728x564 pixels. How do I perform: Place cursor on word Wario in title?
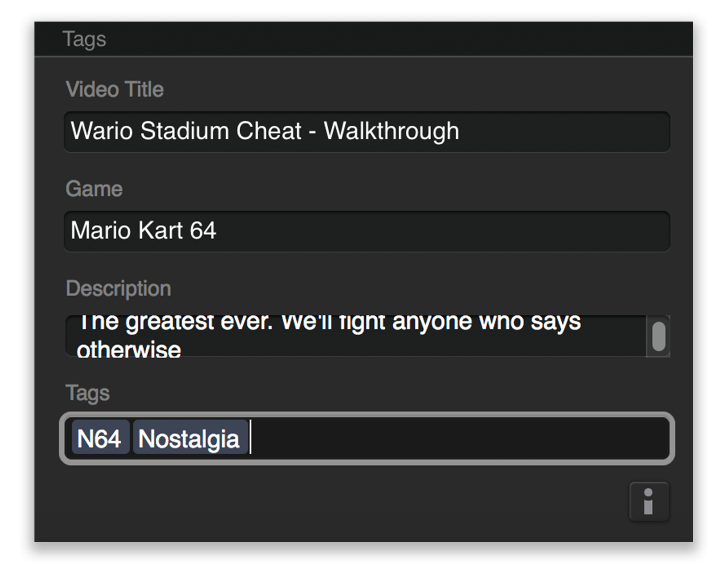tap(102, 131)
